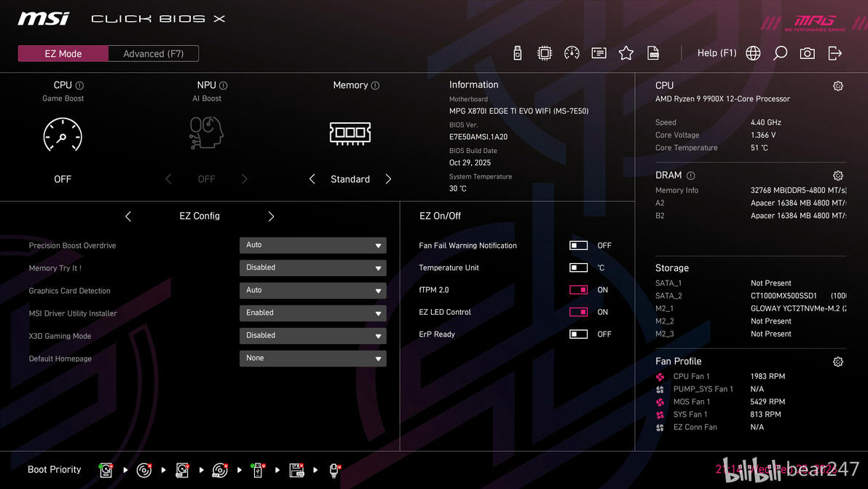Open Precision Boost Overdrive dropdown
Image resolution: width=868 pixels, height=489 pixels.
click(x=313, y=246)
